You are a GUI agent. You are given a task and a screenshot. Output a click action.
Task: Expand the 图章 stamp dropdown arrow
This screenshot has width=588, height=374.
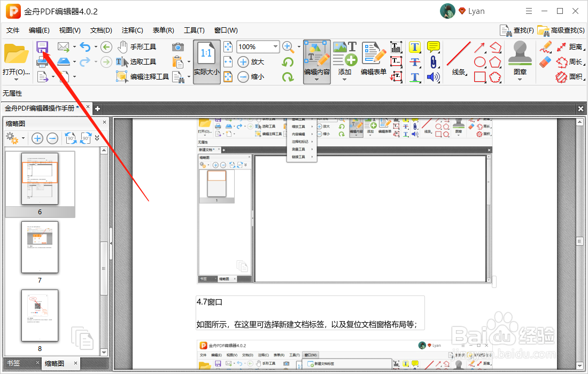[x=520, y=80]
